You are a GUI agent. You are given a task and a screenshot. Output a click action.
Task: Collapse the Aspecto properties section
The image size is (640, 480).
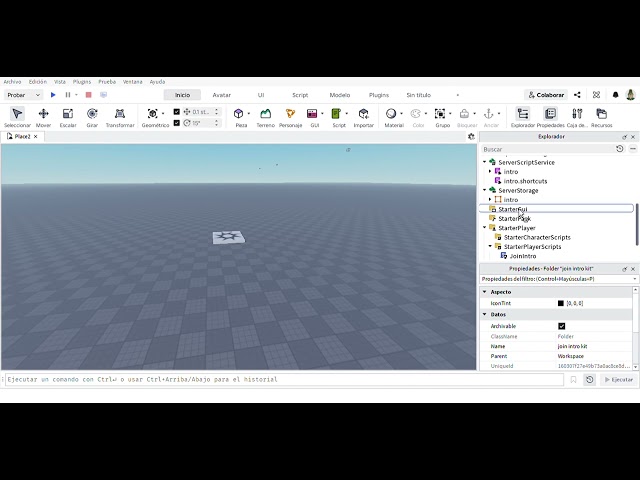[x=484, y=292]
